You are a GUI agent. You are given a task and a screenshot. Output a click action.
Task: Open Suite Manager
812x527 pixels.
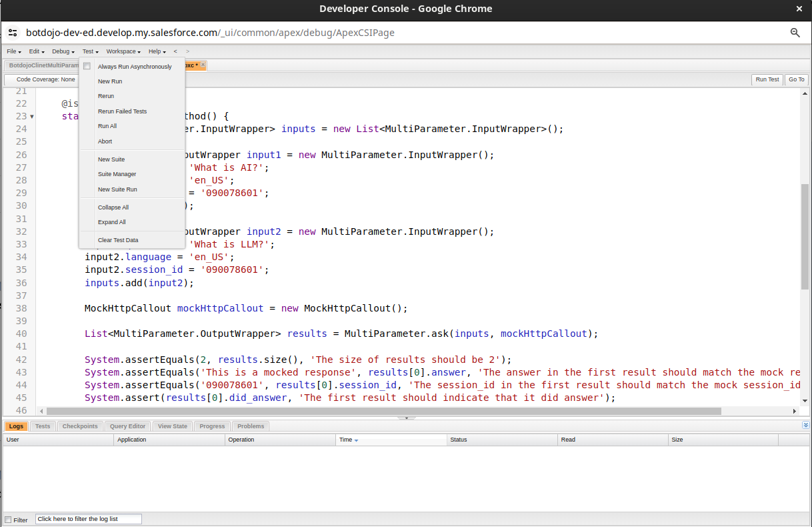(x=131, y=174)
